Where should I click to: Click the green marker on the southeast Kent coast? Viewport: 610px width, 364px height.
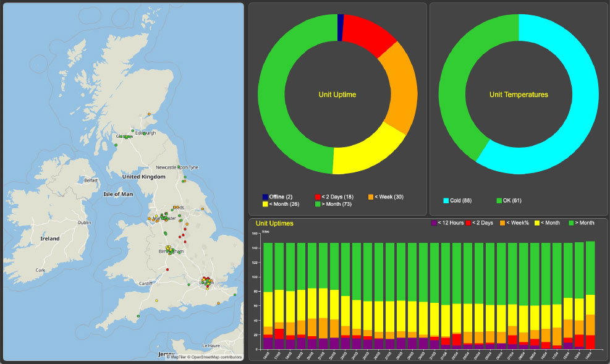235,295
